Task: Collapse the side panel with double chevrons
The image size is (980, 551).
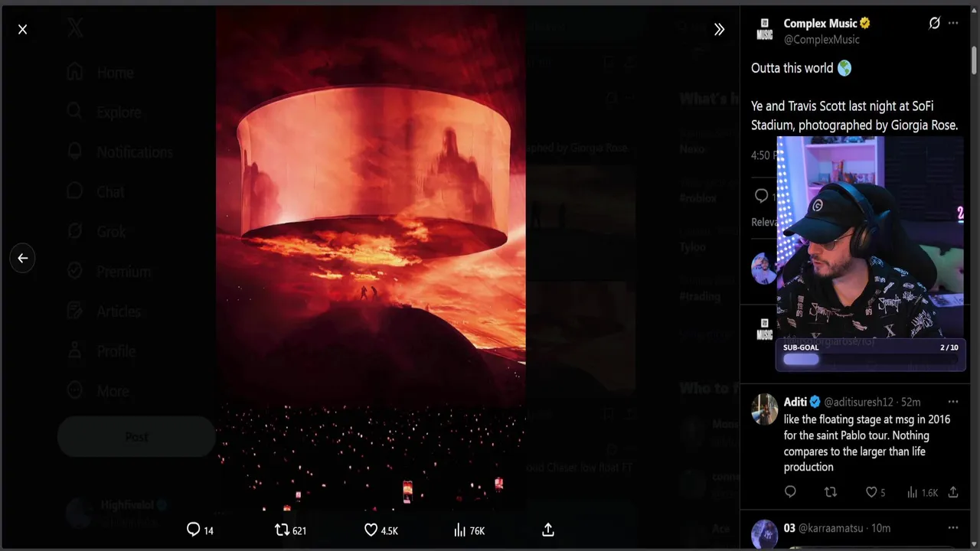Action: click(719, 29)
